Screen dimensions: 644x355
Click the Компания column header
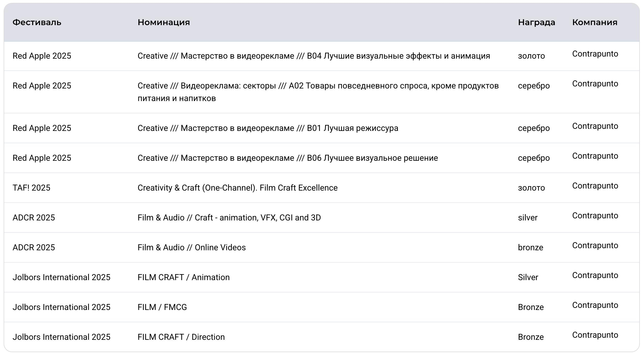[x=595, y=22]
